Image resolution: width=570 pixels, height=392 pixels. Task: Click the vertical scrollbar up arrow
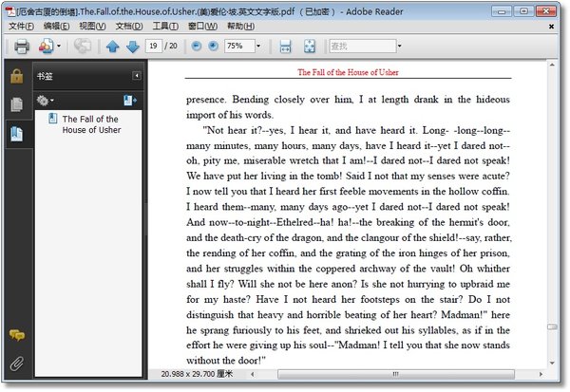point(552,65)
